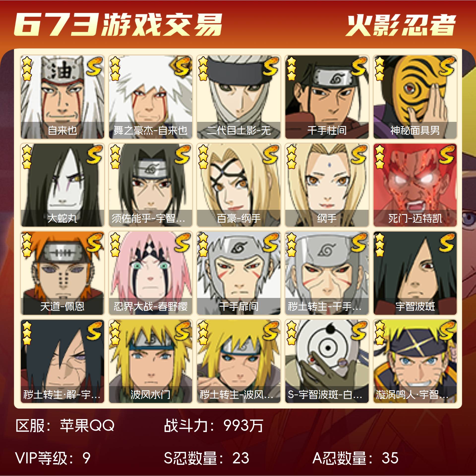The width and height of the screenshot is (476, 476).
Task: Select the 大蛇丸 character portrait
Action: (62, 185)
